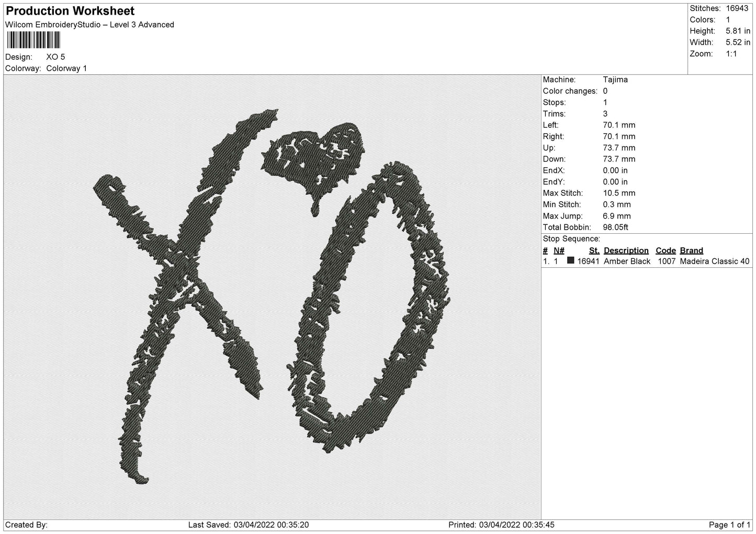Screen dimensions: 756x534
Task: Click the Colorway 1 value
Action: pos(66,69)
